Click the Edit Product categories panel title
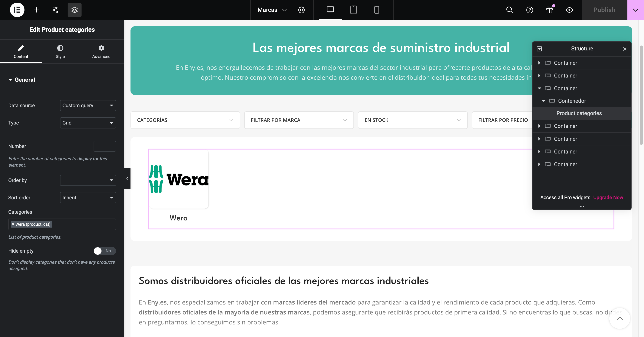 point(62,30)
